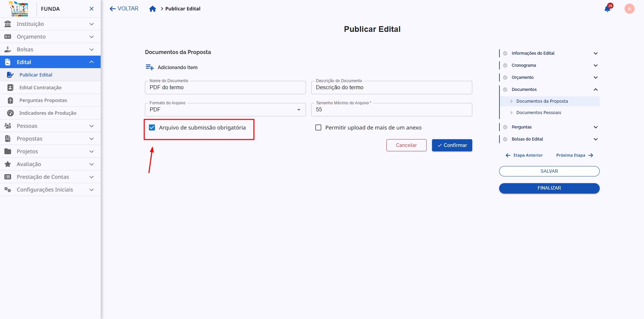Click the home breadcrumb icon
Image resolution: width=644 pixels, height=319 pixels.
[x=153, y=9]
